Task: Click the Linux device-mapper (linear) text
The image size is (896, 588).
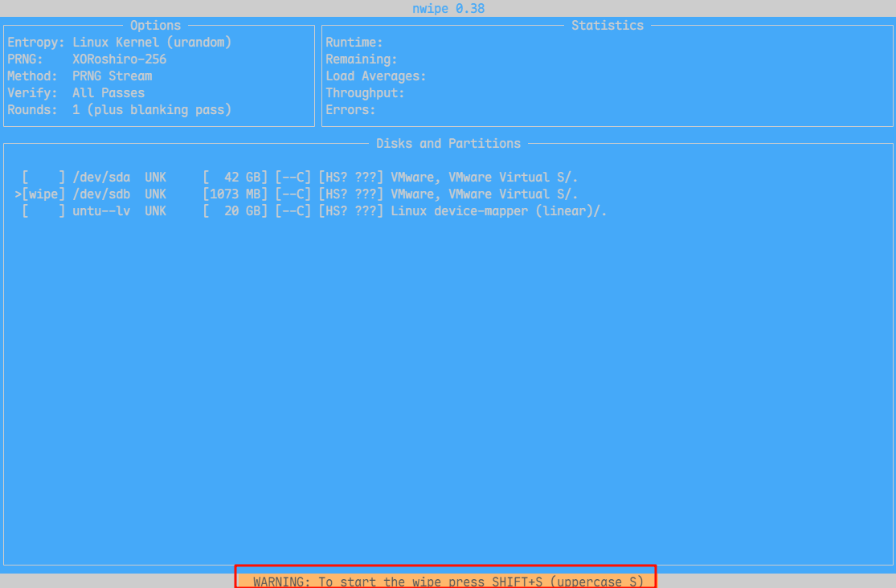Action: point(498,211)
